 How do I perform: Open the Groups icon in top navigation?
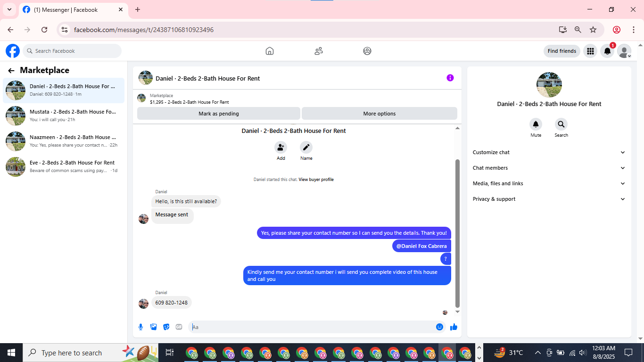pyautogui.click(x=367, y=51)
